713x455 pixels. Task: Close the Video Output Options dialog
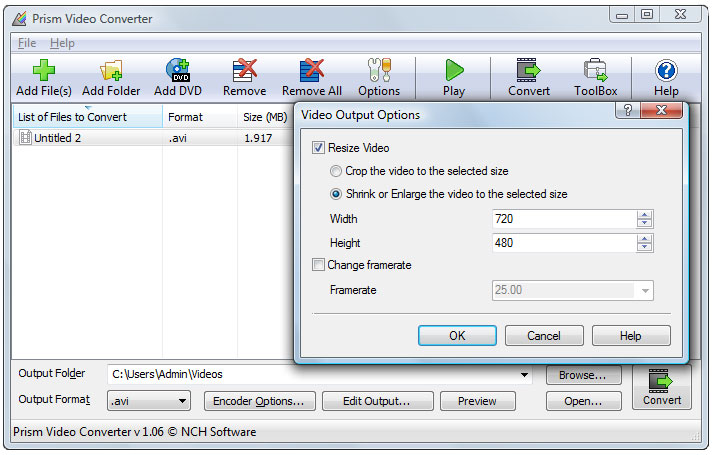662,110
